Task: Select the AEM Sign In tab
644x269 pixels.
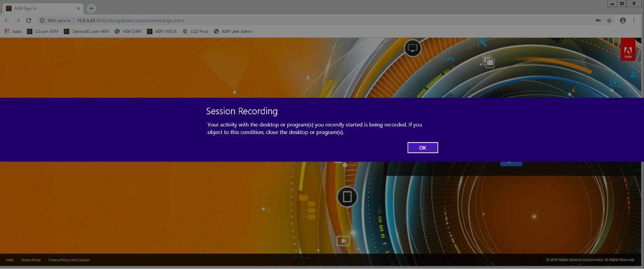Action: pyautogui.click(x=42, y=9)
